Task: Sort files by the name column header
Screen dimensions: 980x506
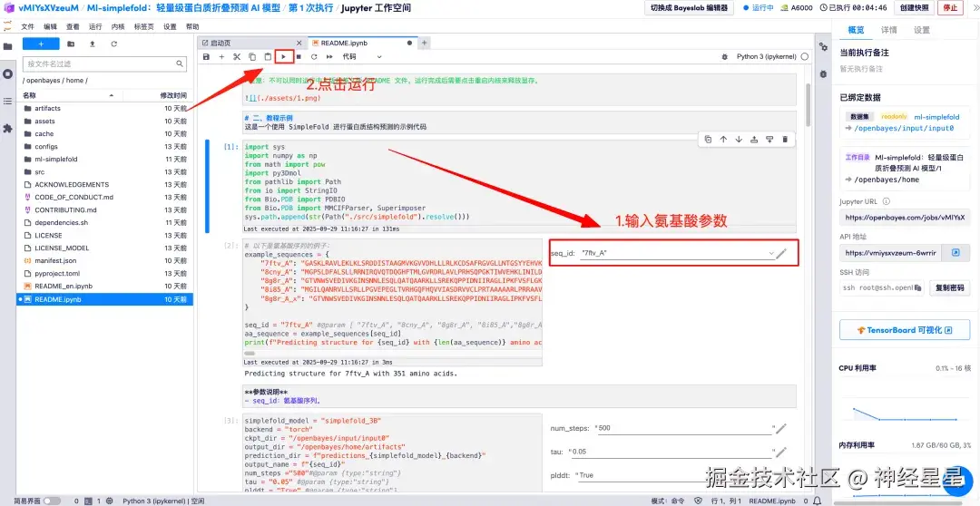Action: [x=69, y=95]
